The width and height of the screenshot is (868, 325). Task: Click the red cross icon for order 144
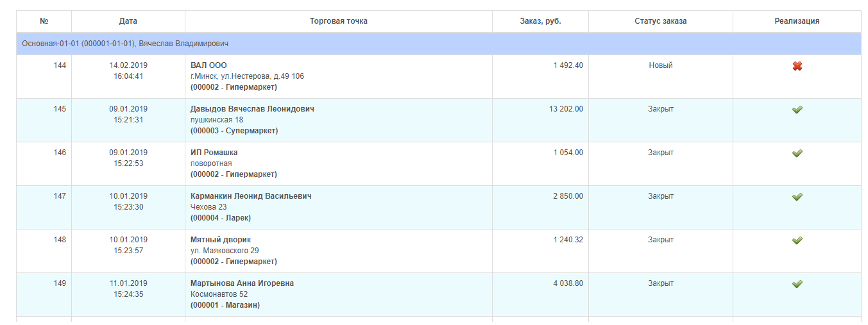[x=797, y=66]
